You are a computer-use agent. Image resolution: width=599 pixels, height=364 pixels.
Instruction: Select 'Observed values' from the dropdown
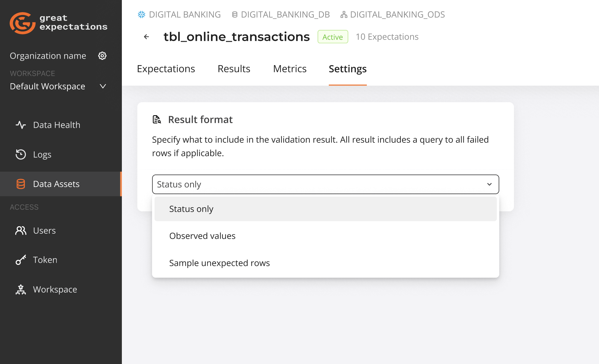click(202, 236)
